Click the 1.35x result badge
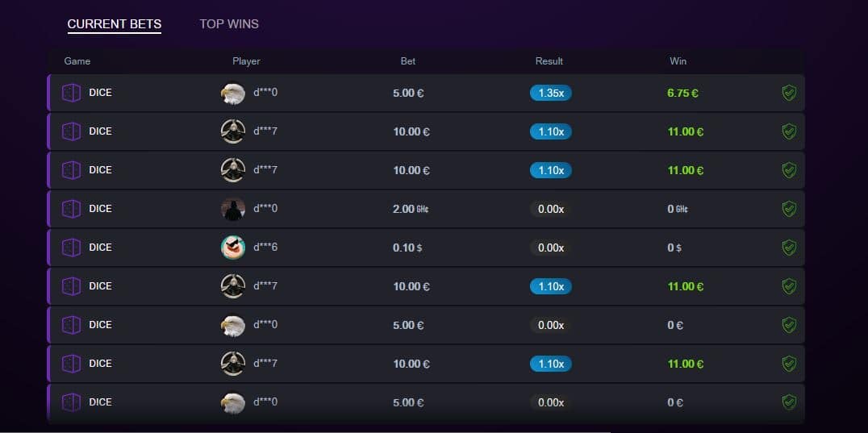 point(551,93)
